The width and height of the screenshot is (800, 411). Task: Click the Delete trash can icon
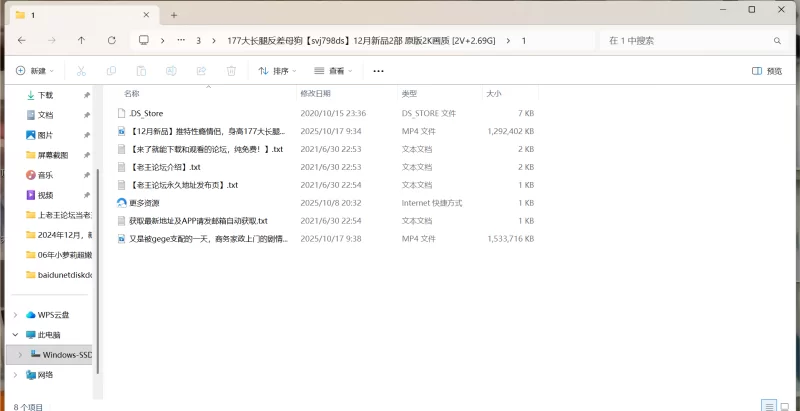point(231,71)
